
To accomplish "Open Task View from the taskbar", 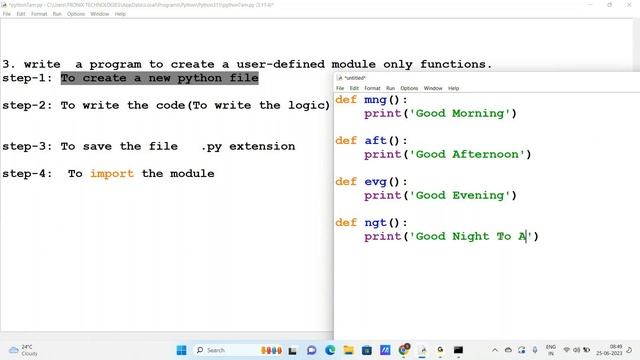I will (x=292, y=350).
